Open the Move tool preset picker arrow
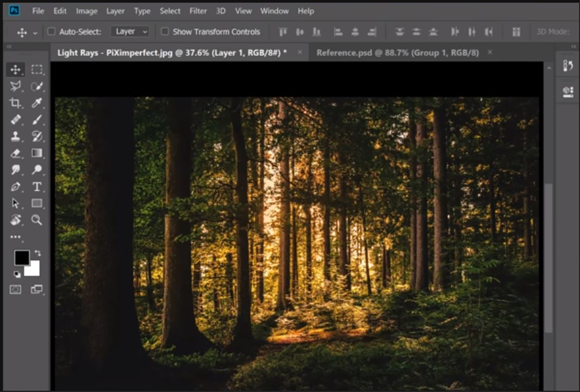 coord(35,33)
